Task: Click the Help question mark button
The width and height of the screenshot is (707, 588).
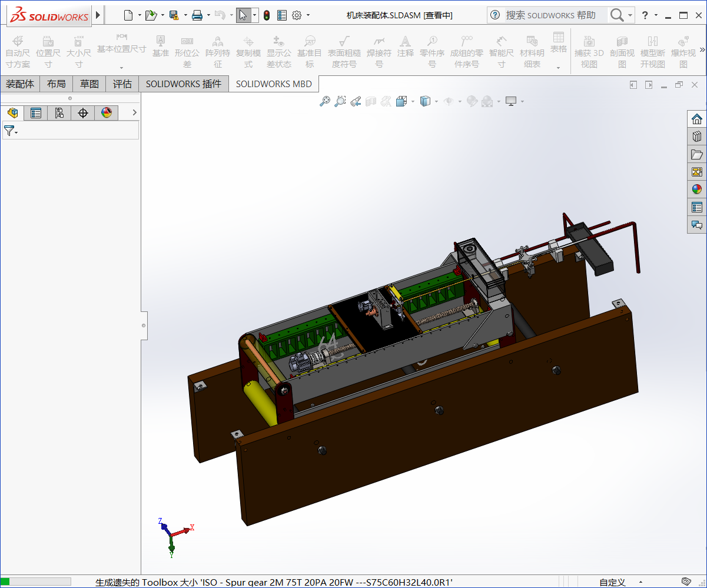Action: pos(645,15)
